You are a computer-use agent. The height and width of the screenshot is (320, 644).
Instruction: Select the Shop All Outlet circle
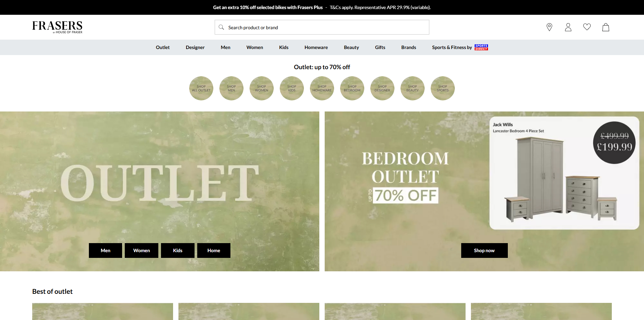point(201,88)
